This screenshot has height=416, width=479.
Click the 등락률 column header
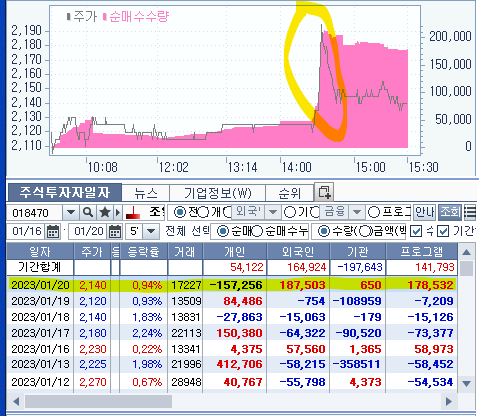[x=144, y=252]
